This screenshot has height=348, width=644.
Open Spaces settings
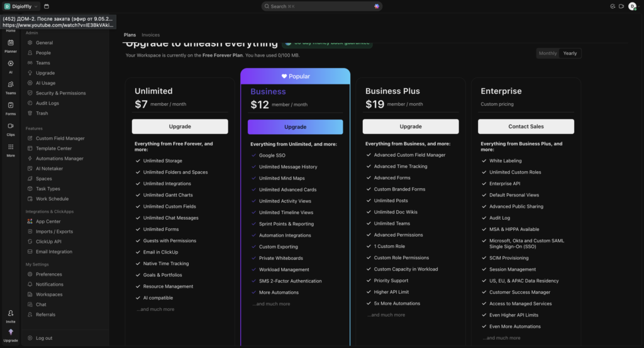pyautogui.click(x=44, y=179)
